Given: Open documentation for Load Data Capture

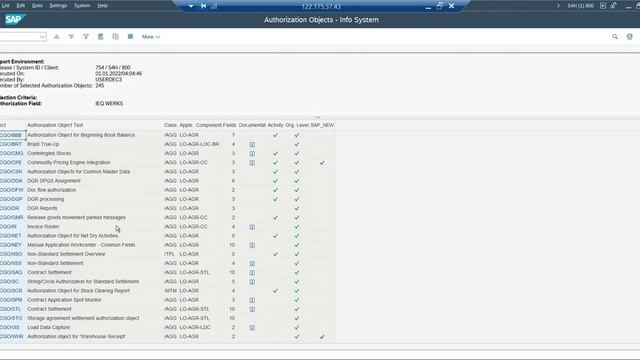Looking at the screenshot, I should click(x=252, y=327).
